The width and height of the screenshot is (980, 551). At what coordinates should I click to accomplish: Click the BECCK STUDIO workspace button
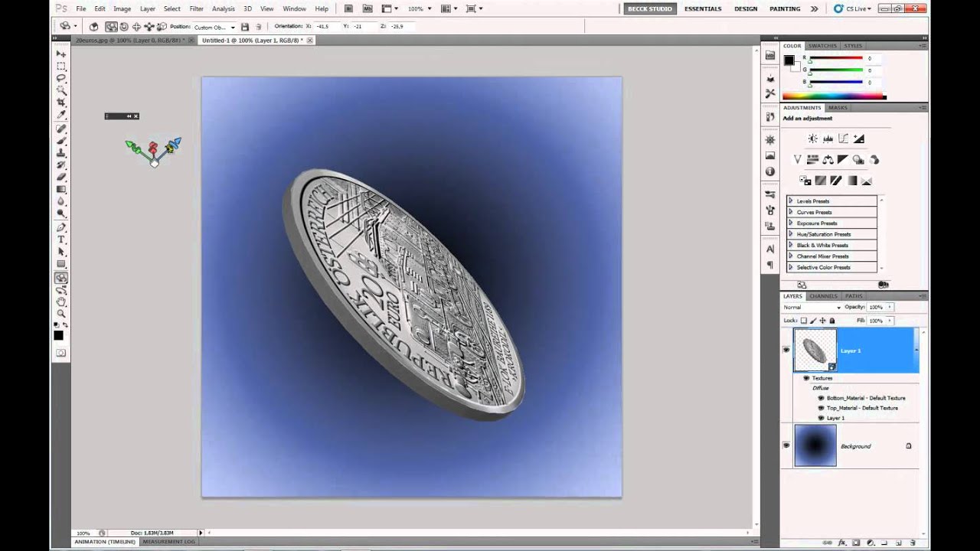point(649,8)
